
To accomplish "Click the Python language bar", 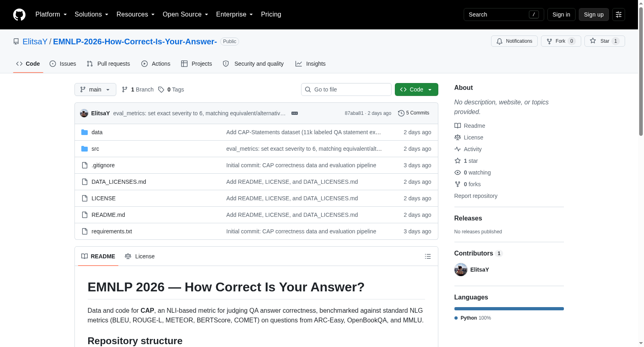I will [x=509, y=309].
